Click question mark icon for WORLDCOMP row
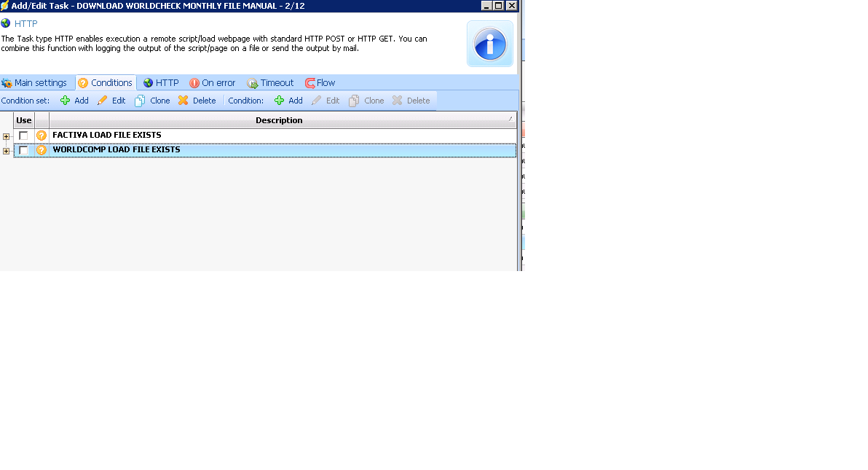This screenshot has width=868, height=470. [x=42, y=150]
